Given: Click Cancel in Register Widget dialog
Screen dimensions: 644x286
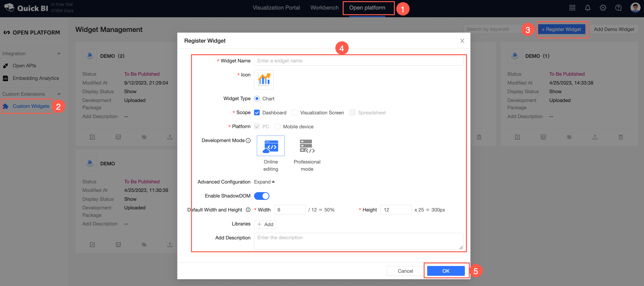Looking at the screenshot, I should click(x=405, y=271).
